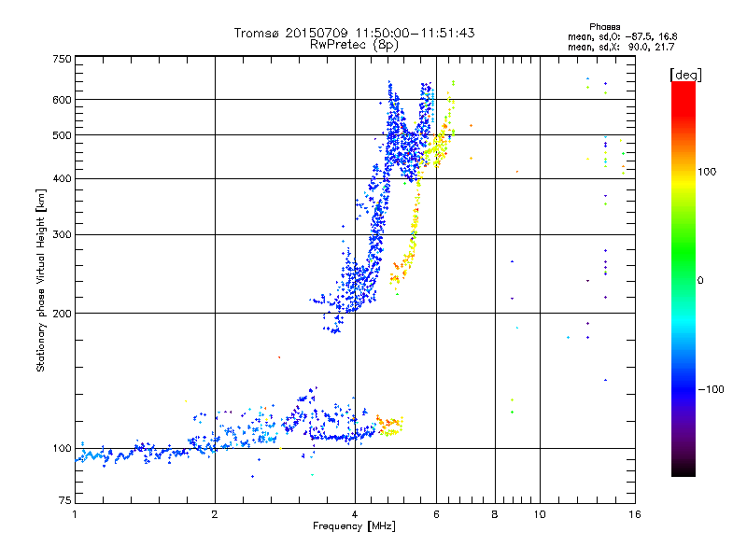Click the '300' y-axis tick label
This screenshot has width=747, height=560.
click(63, 235)
